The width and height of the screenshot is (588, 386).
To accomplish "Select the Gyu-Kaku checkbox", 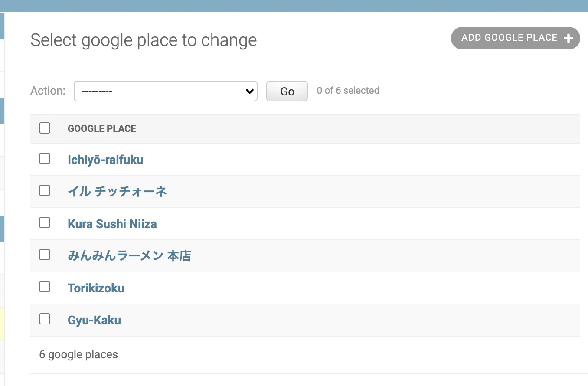I will click(x=45, y=319).
